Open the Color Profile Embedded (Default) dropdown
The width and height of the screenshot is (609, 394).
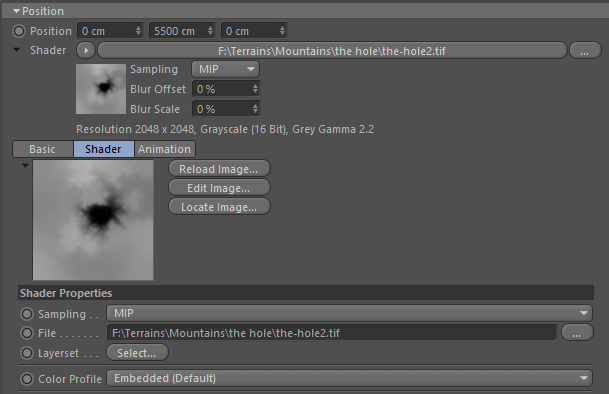[x=350, y=378]
